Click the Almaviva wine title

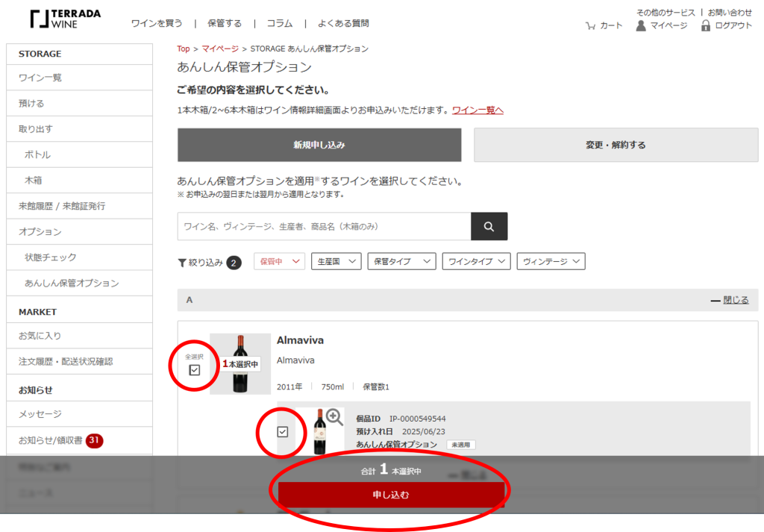pos(300,340)
